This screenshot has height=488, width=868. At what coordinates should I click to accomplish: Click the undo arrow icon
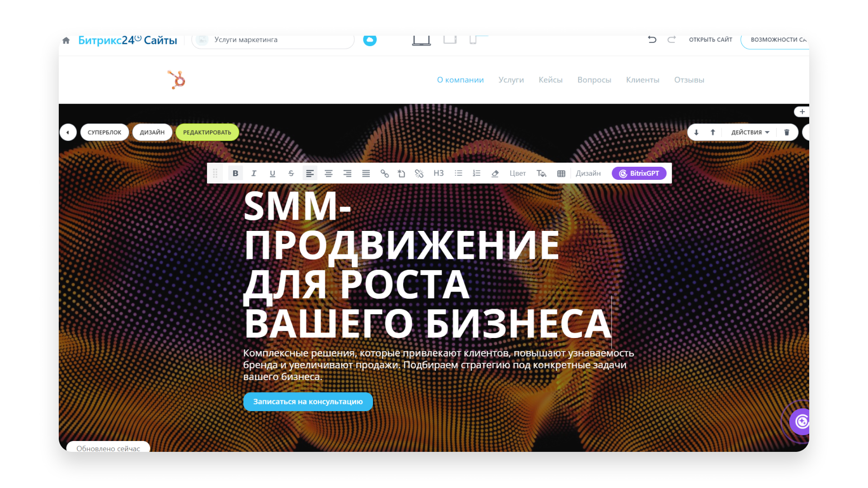[x=652, y=40]
